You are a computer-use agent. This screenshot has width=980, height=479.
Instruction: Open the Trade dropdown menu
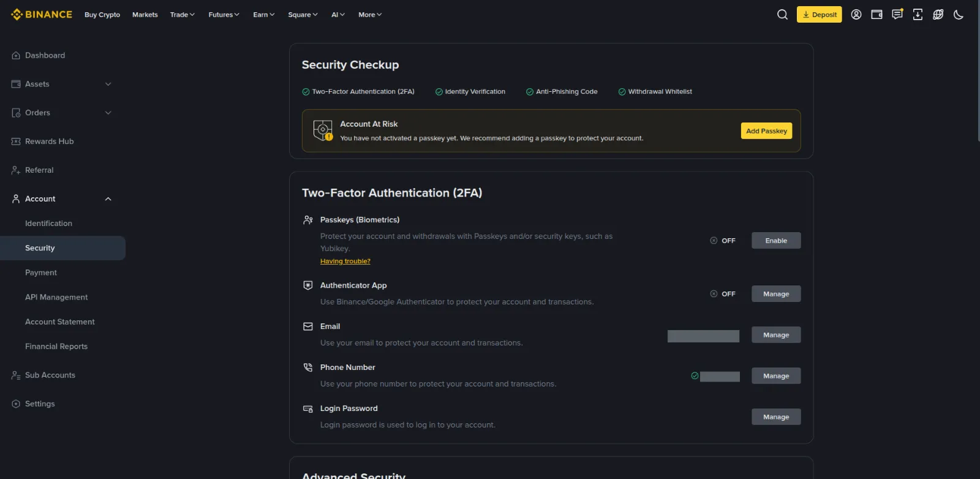[x=183, y=15]
